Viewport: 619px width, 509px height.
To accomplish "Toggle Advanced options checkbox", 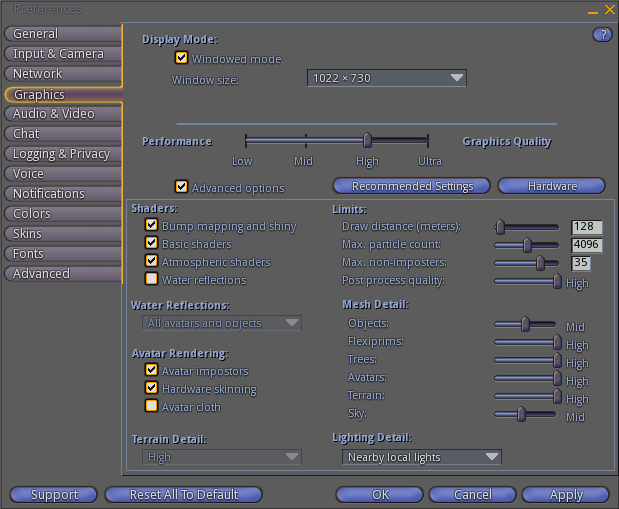I will pyautogui.click(x=181, y=186).
